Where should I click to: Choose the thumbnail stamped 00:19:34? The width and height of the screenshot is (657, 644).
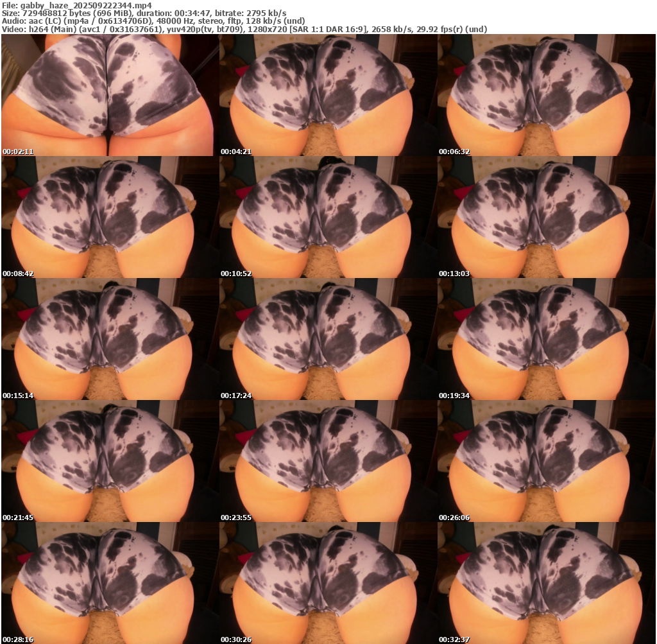(x=547, y=339)
